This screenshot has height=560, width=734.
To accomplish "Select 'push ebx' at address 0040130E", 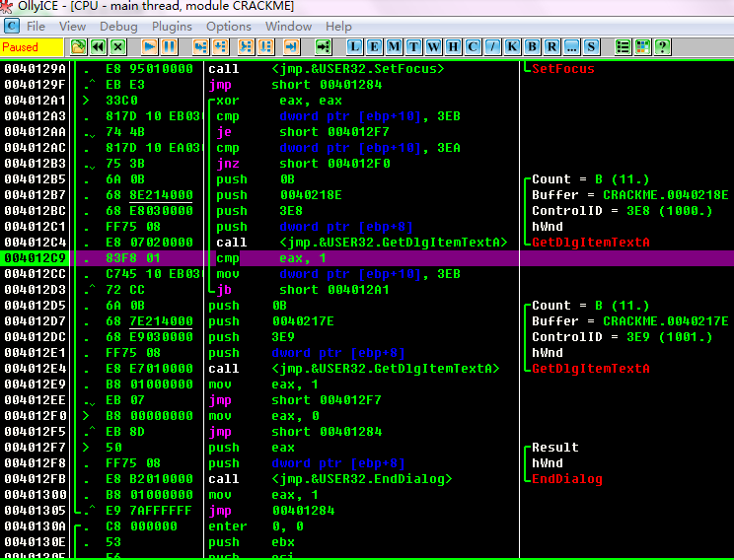I will [x=252, y=541].
